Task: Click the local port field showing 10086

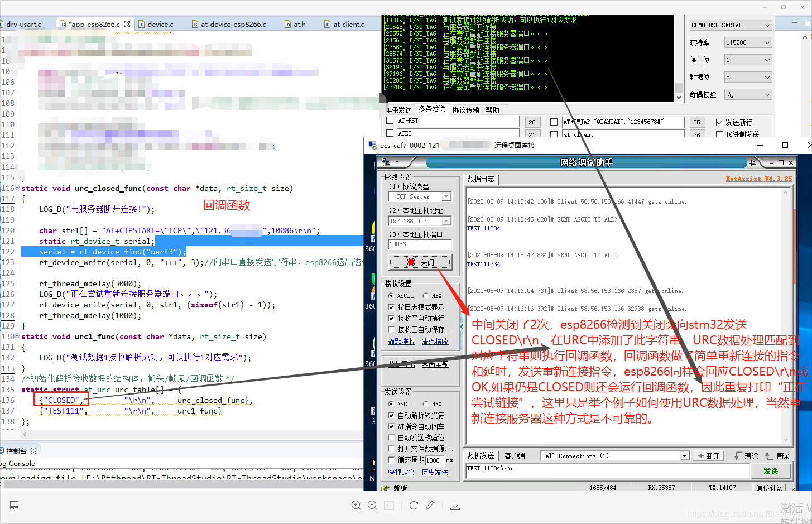Action: coord(420,244)
